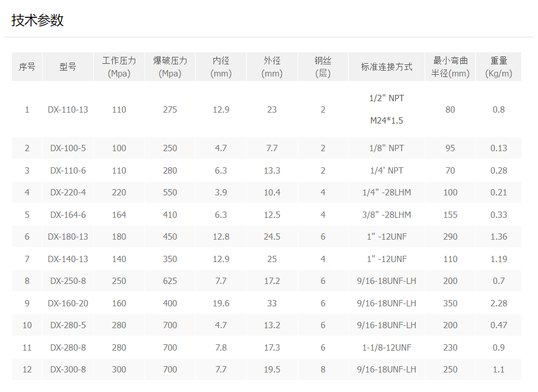Click the 技术参数 heading

(37, 20)
